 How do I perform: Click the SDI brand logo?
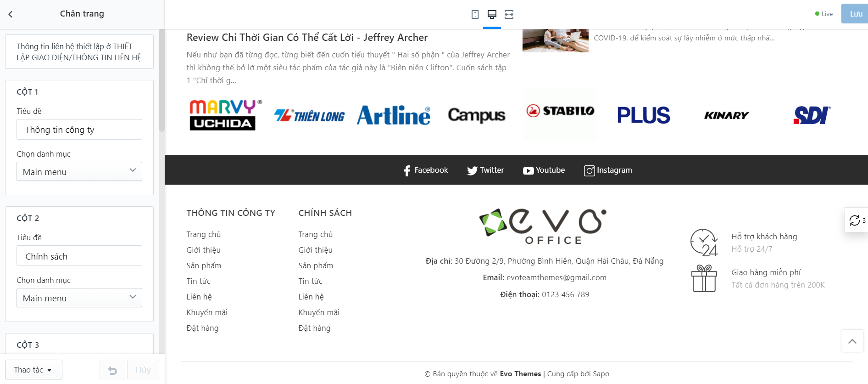pos(812,115)
